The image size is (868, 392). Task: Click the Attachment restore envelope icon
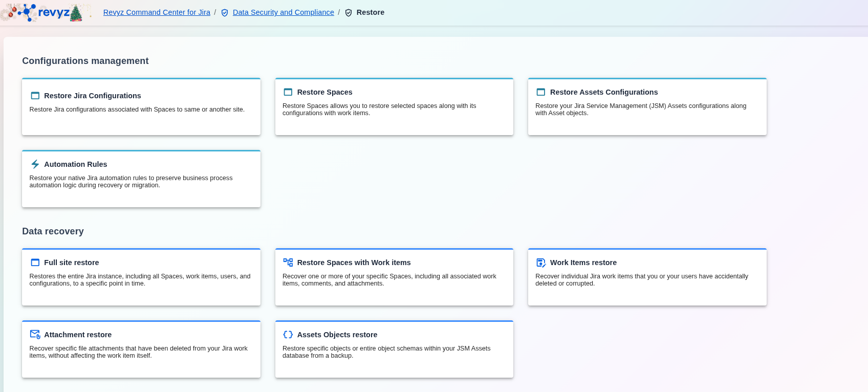[35, 335]
